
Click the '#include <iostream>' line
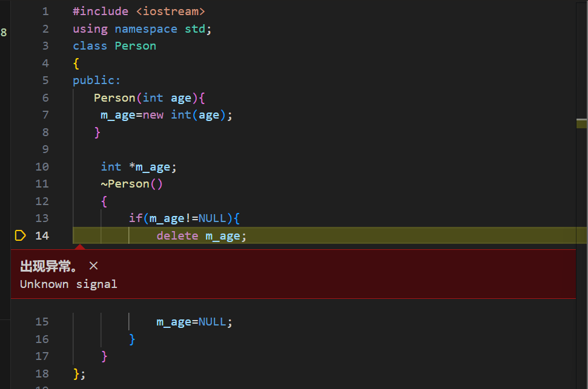pyautogui.click(x=139, y=11)
